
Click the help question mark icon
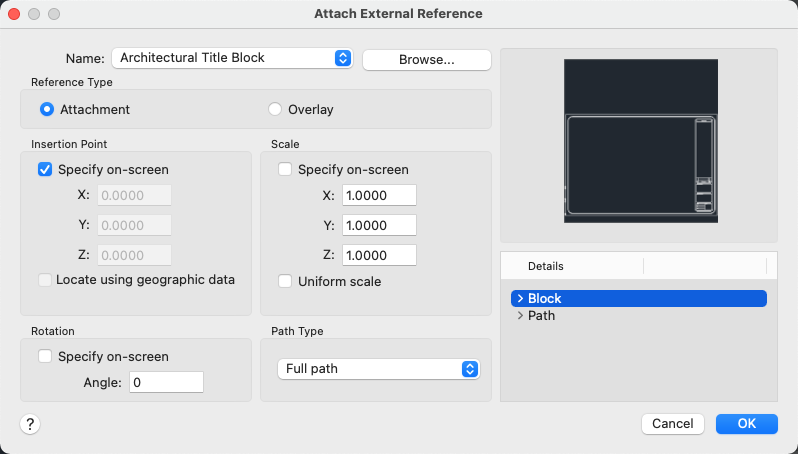tap(30, 424)
